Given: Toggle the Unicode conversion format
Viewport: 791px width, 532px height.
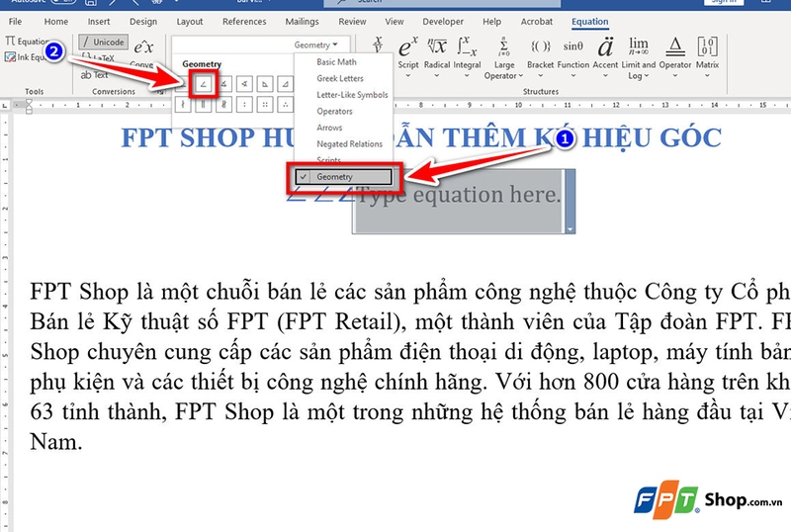Looking at the screenshot, I should click(x=104, y=42).
